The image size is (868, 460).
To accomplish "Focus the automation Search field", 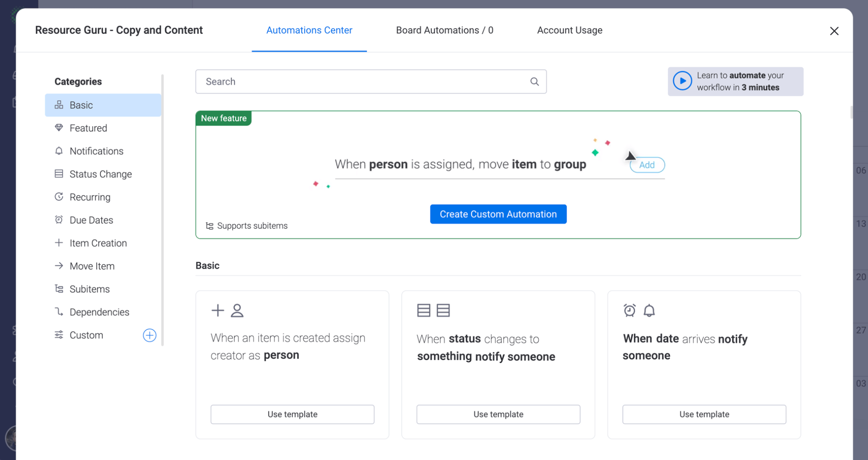I will [364, 81].
